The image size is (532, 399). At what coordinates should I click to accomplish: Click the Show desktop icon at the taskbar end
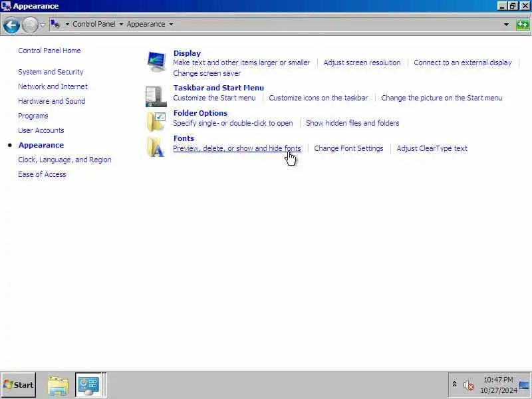525,385
